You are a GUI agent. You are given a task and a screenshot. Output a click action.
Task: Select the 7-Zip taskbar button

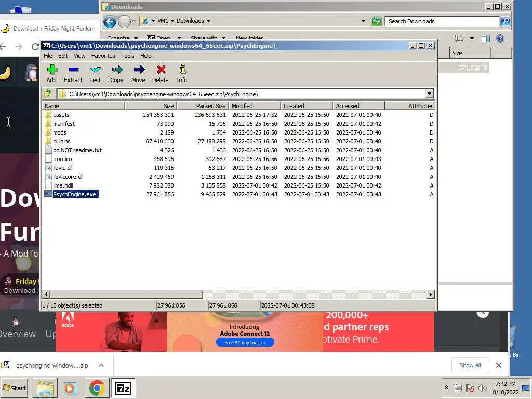point(123,388)
